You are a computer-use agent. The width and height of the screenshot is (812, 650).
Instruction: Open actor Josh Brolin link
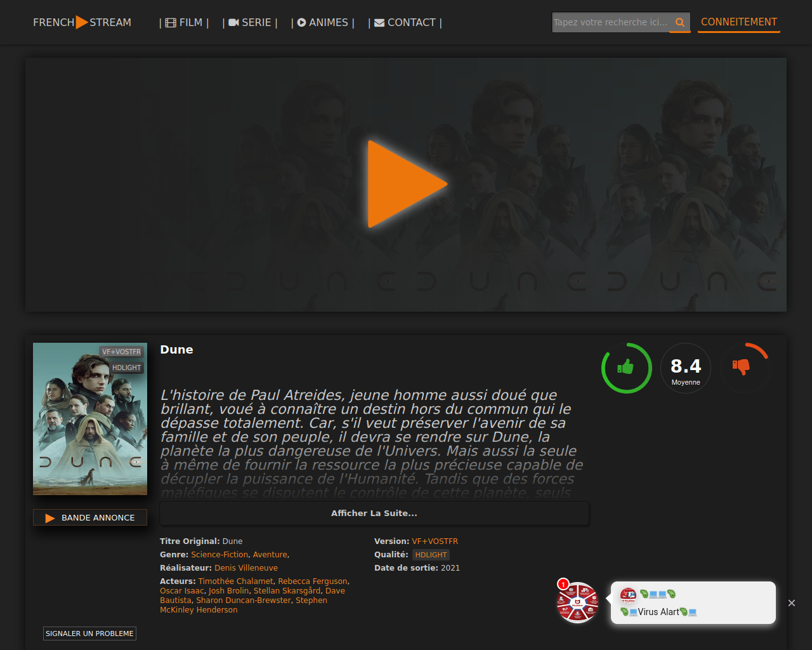[x=229, y=591]
